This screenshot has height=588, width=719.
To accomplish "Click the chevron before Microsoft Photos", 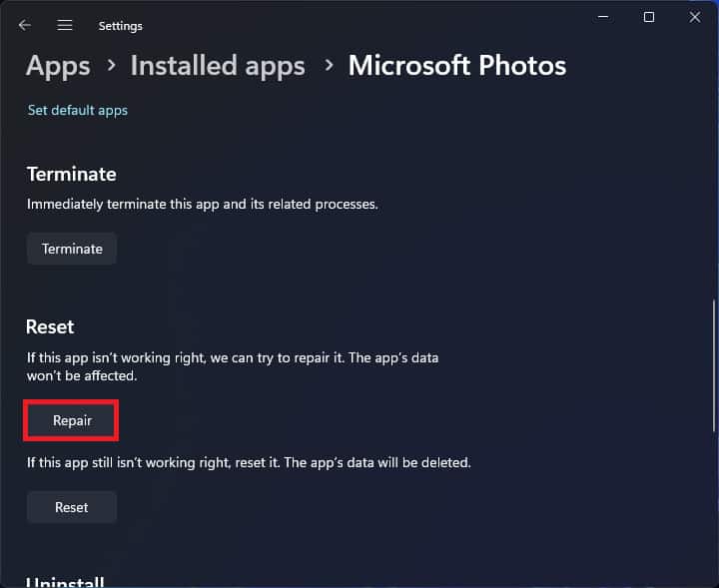I will 328,67.
